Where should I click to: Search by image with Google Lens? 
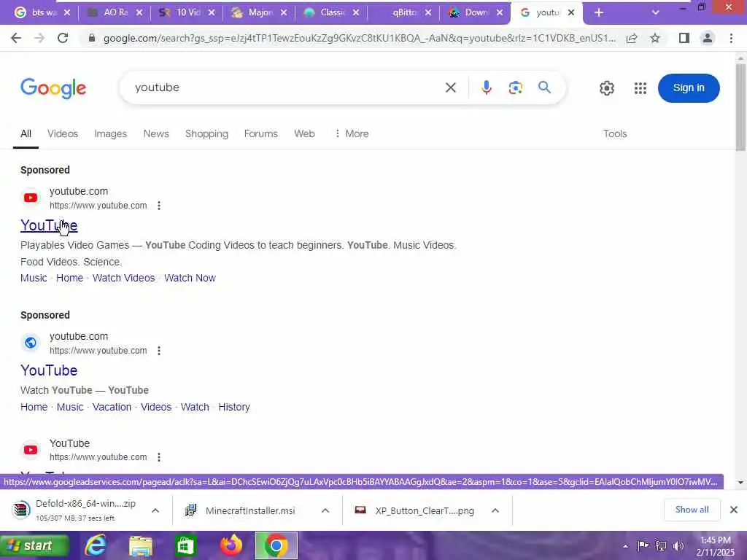click(516, 87)
